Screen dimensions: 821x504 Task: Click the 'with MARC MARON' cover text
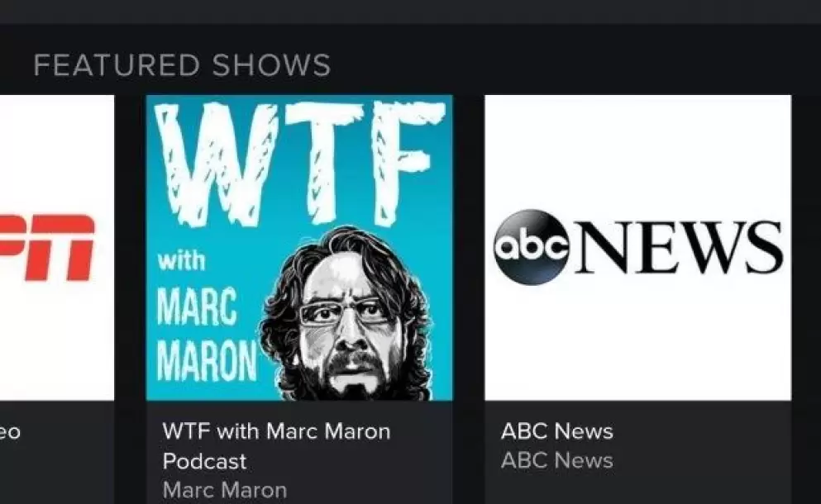click(x=207, y=316)
